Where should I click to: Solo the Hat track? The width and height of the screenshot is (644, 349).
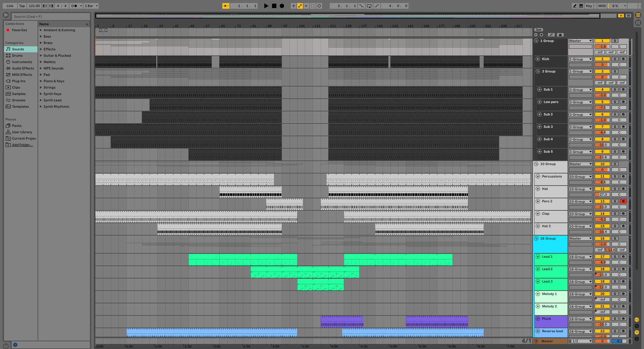[615, 189]
